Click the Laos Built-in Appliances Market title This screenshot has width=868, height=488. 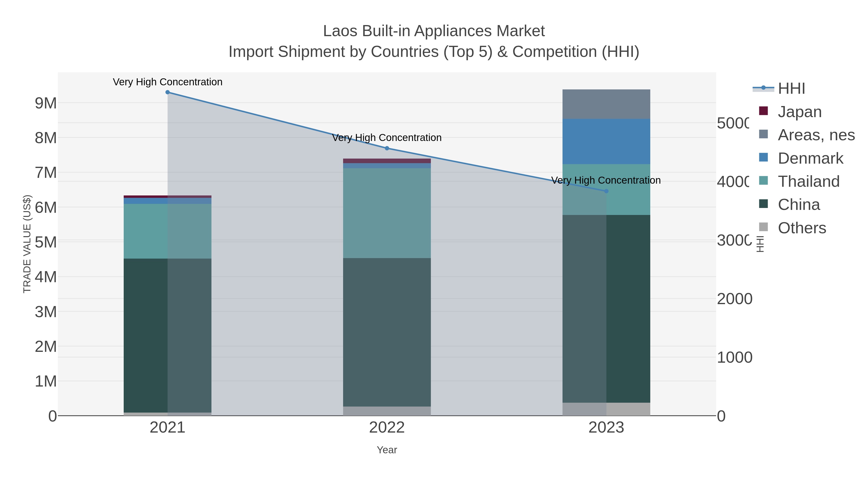click(434, 31)
